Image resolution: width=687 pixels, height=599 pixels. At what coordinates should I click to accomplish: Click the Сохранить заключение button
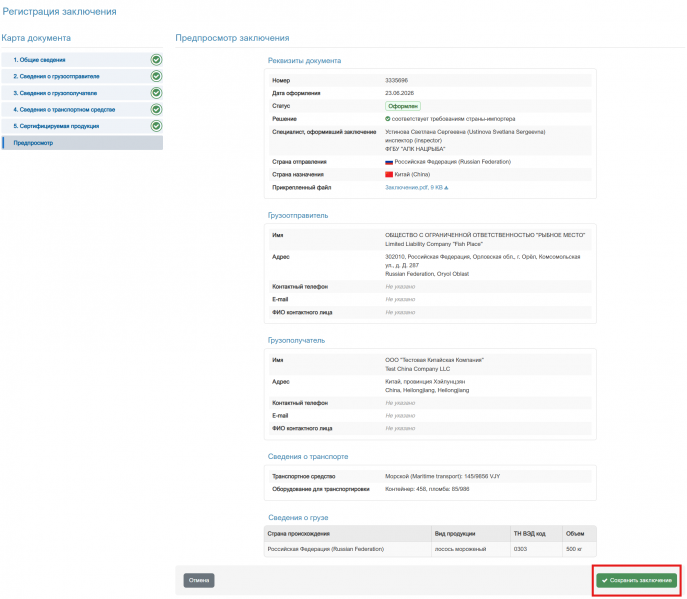coord(637,580)
